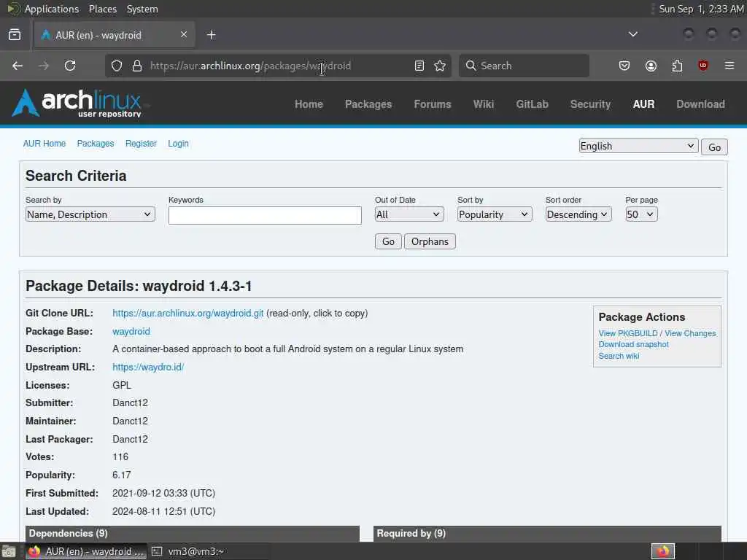747x560 pixels.
Task: Click the Keywords input field
Action: click(265, 215)
